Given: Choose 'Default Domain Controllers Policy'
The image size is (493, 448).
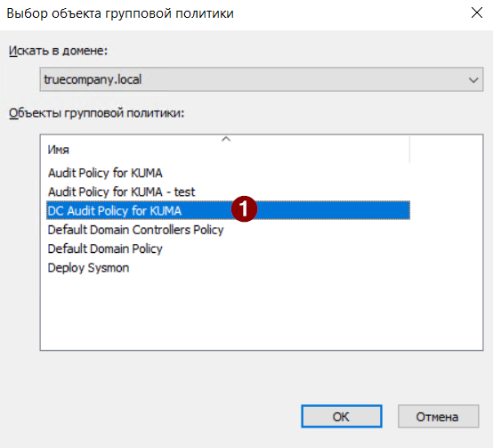Looking at the screenshot, I should 229,230.
